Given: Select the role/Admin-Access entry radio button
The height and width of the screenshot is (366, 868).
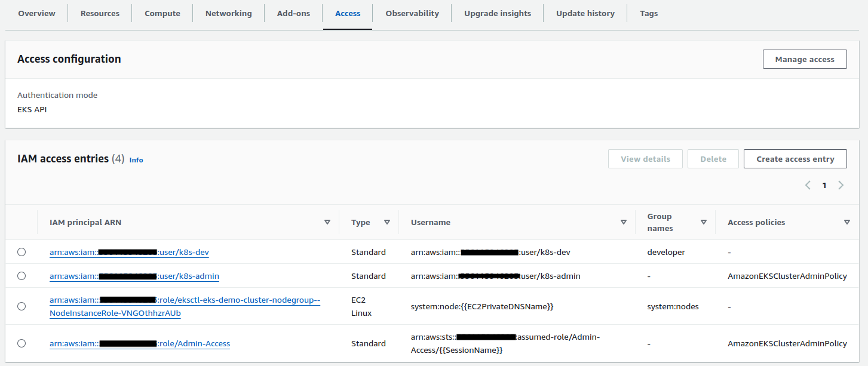Looking at the screenshot, I should click(22, 343).
